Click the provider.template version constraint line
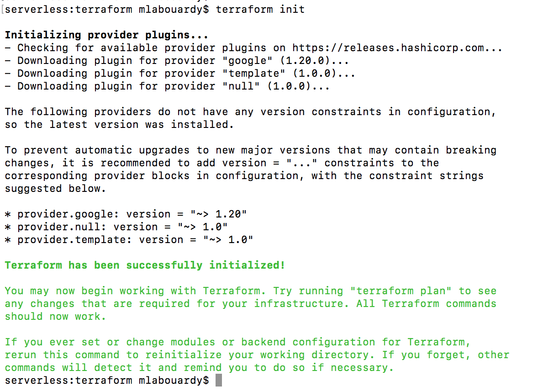559x392 pixels. [x=129, y=240]
